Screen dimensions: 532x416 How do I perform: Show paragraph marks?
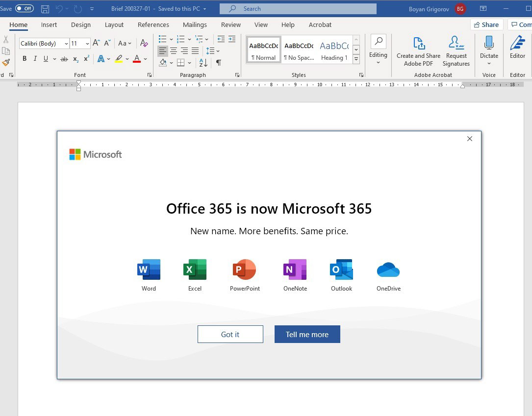pyautogui.click(x=219, y=63)
